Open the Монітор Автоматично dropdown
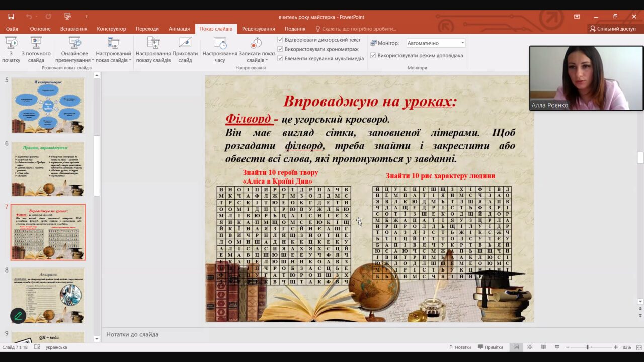644x362 pixels. point(436,43)
